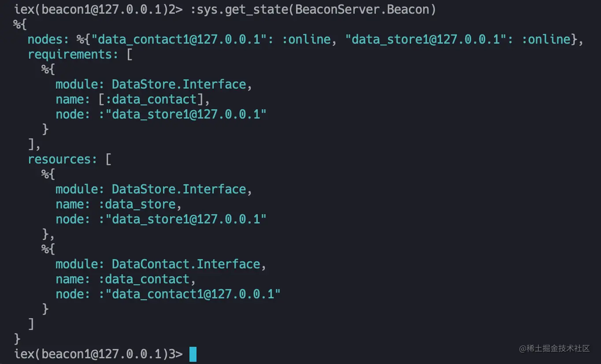Click the last :online value
Viewport: 601px width, 364px height.
pos(546,39)
